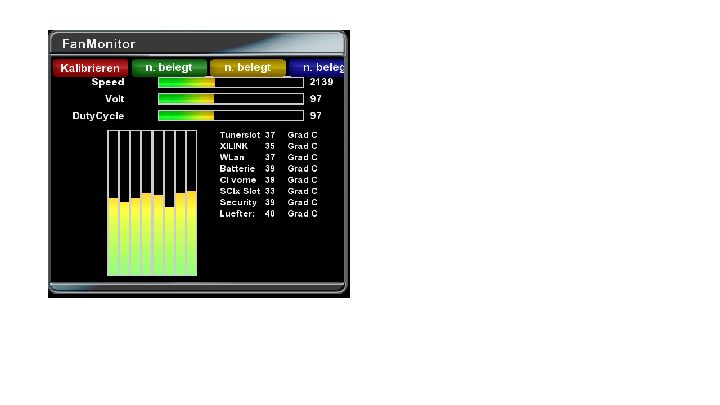
Task: Click the DutyCycle value 97
Action: point(315,116)
